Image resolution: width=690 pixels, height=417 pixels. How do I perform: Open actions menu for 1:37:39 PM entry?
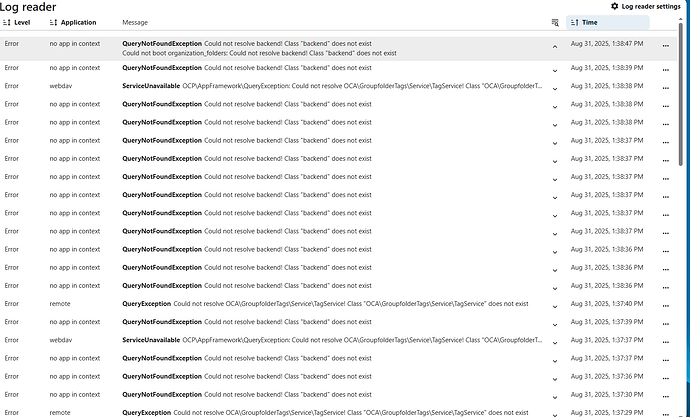[x=665, y=323]
